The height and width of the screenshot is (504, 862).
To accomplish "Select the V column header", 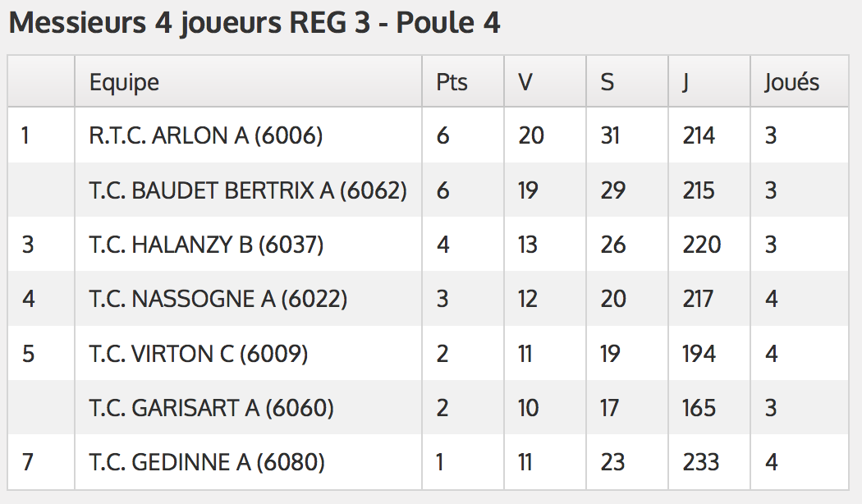I will coord(525,82).
